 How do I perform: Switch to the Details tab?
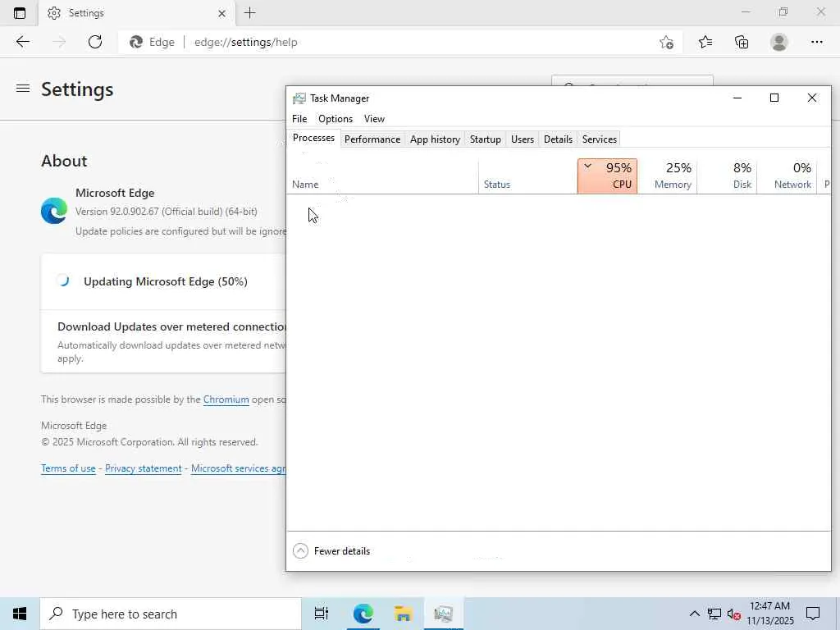click(x=558, y=139)
